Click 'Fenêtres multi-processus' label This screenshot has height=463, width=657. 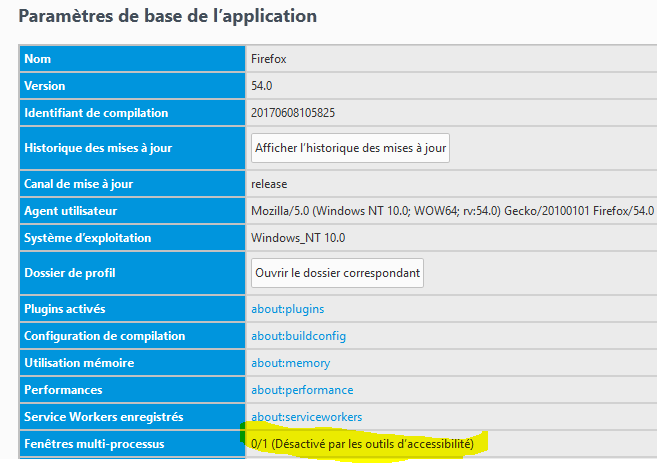94,444
